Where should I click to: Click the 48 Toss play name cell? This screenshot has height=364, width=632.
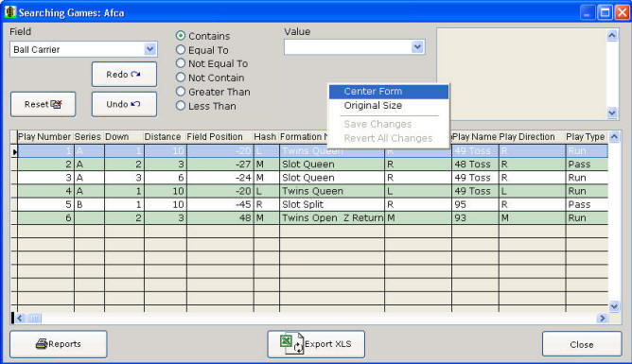tap(475, 165)
